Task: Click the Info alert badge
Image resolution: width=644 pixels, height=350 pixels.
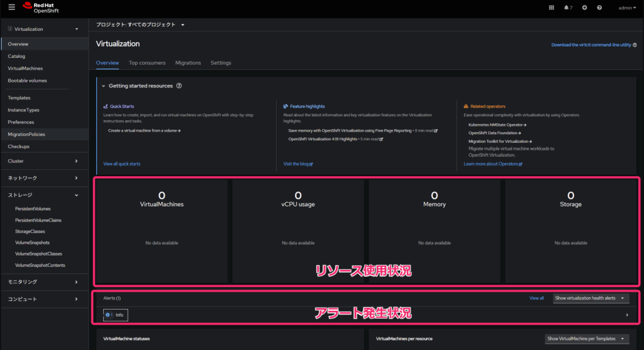Action: click(116, 315)
